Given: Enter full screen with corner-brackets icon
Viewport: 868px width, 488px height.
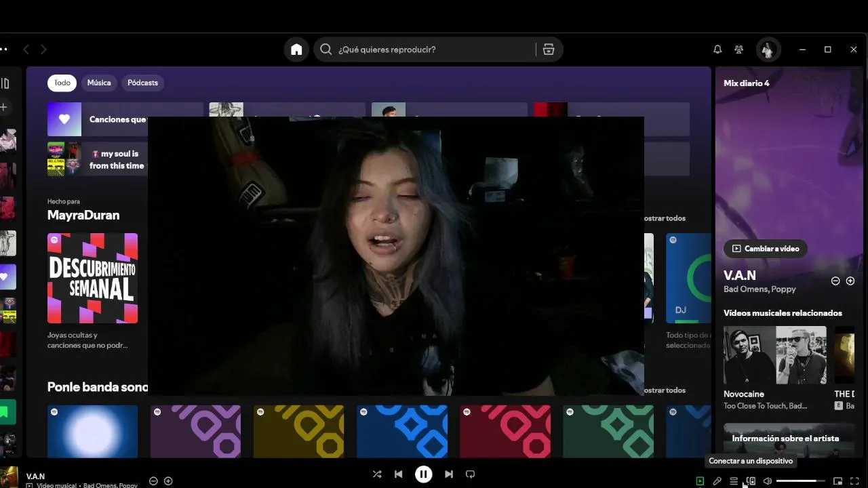Looking at the screenshot, I should point(854,481).
